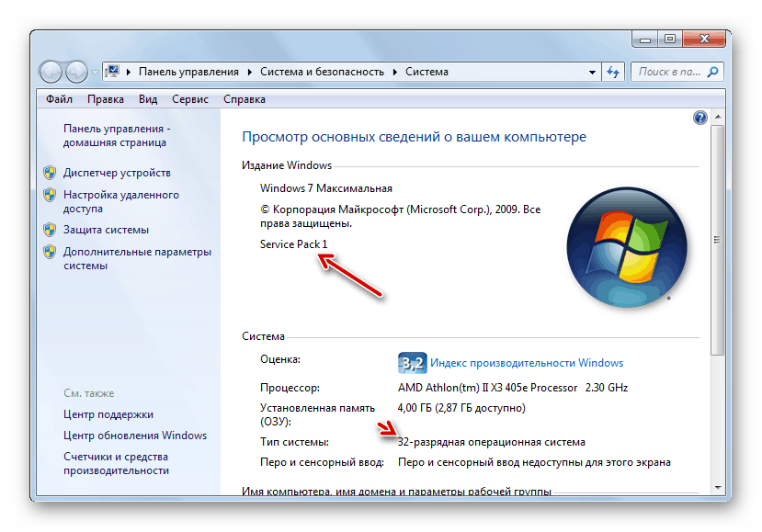Click scrollbar down arrow
Screen dimensions: 762x532
(x=718, y=487)
